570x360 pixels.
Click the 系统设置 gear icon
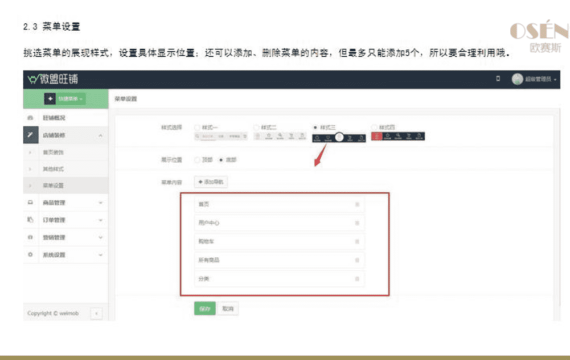pyautogui.click(x=30, y=255)
